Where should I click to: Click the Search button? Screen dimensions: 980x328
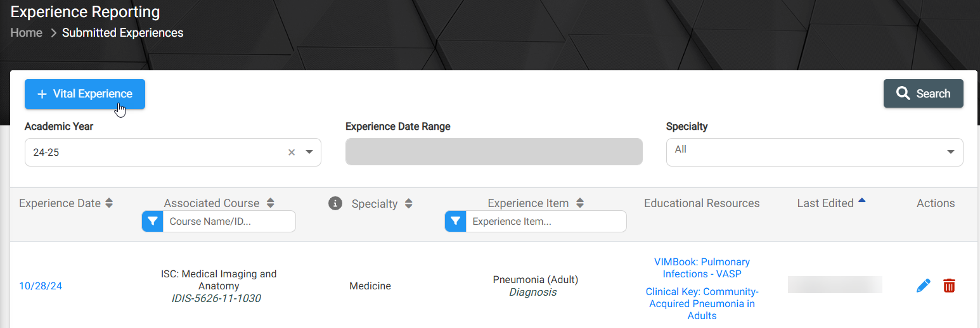(924, 94)
